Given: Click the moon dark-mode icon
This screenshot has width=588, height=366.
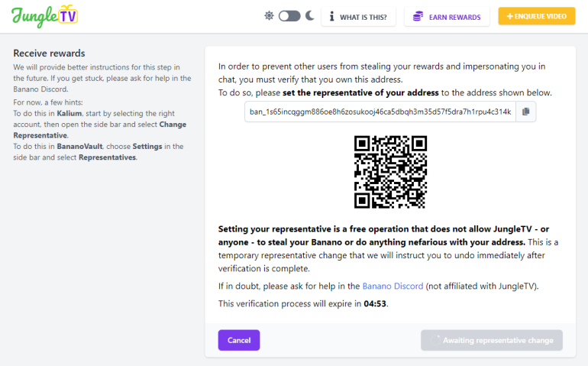Looking at the screenshot, I should pos(310,16).
